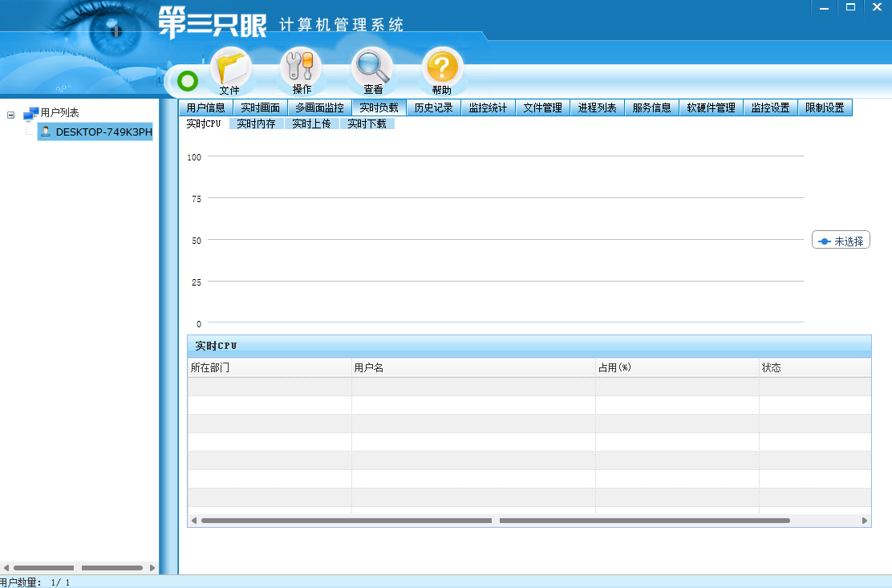Click the 操作 tools icon
This screenshot has width=892, height=588.
pos(301,69)
